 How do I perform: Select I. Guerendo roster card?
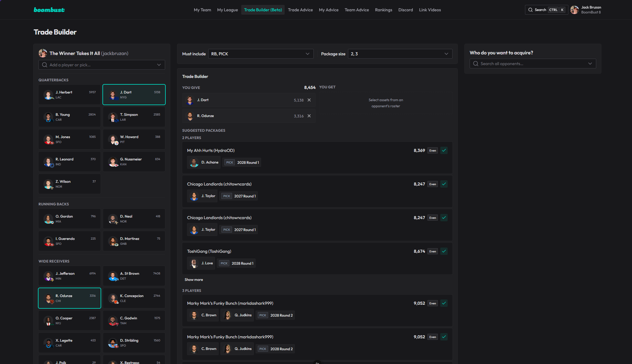(69, 241)
